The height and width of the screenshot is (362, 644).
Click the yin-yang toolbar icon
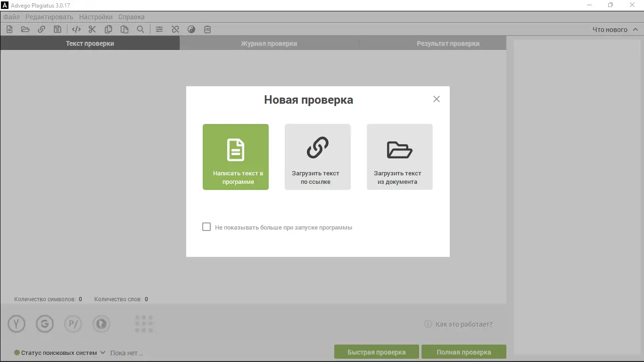click(191, 29)
